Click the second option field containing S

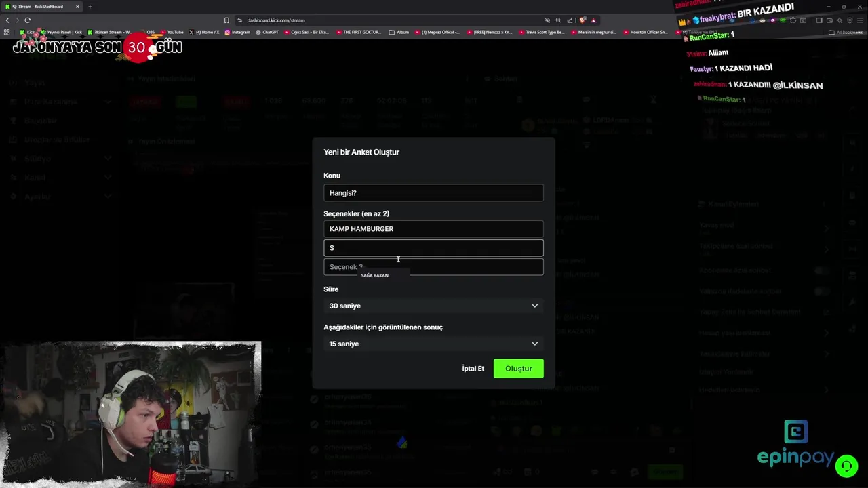click(x=433, y=248)
